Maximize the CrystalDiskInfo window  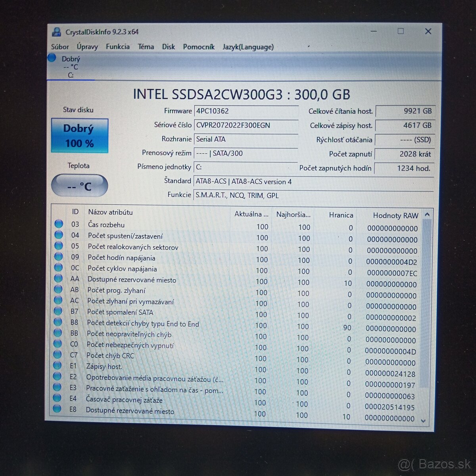[x=401, y=31]
